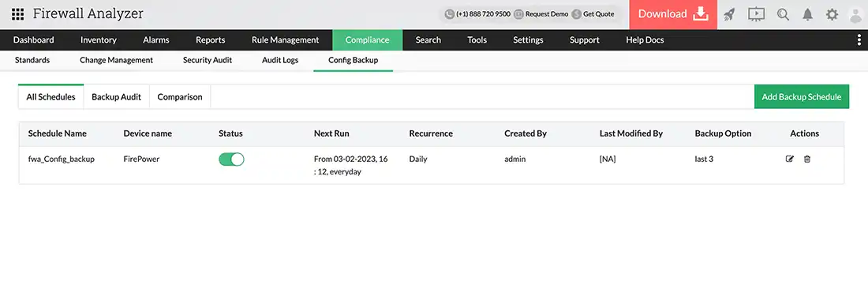This screenshot has width=868, height=300.
Task: Go to the Dashboard menu
Action: coord(34,39)
